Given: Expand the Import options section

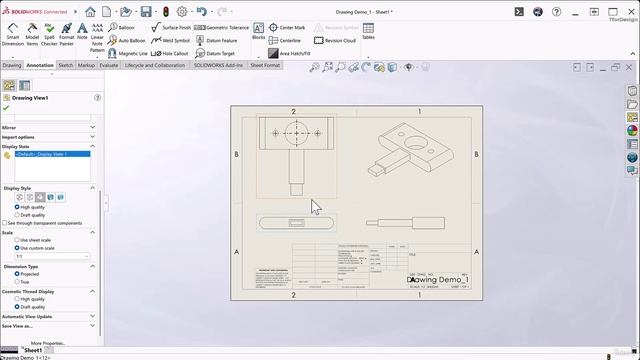Looking at the screenshot, I should 93,137.
